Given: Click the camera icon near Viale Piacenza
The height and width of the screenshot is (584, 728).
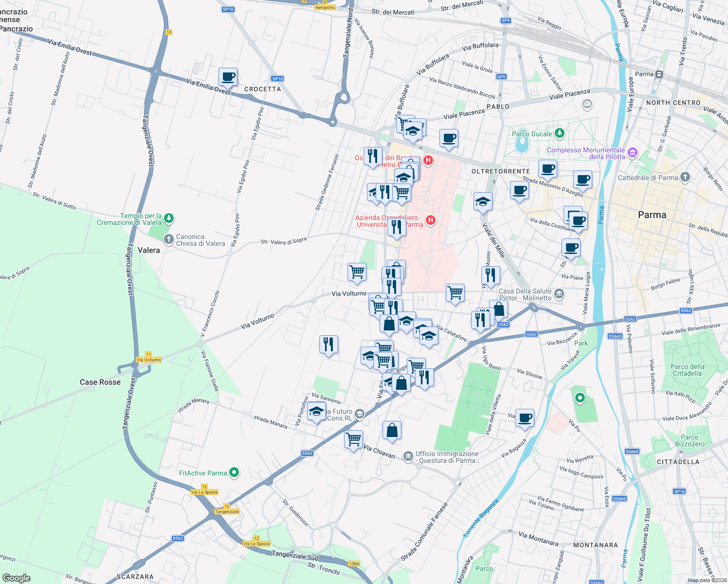Looking at the screenshot, I should pyautogui.click(x=587, y=104).
